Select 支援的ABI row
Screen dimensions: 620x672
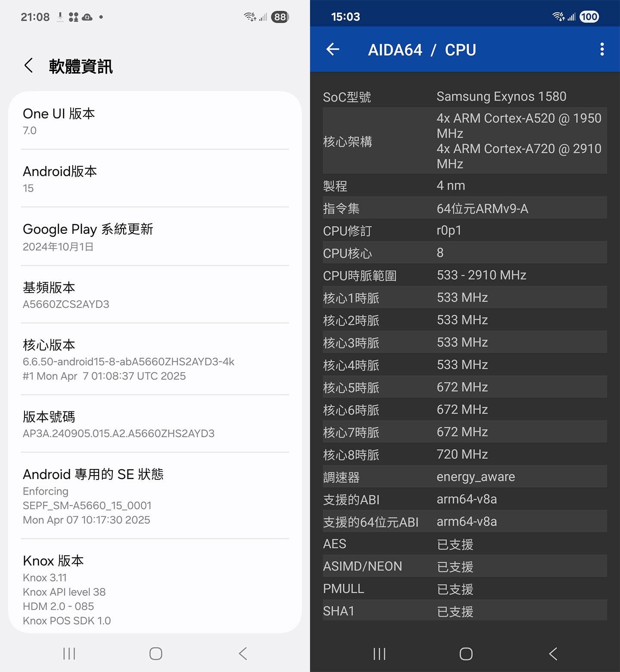point(465,499)
